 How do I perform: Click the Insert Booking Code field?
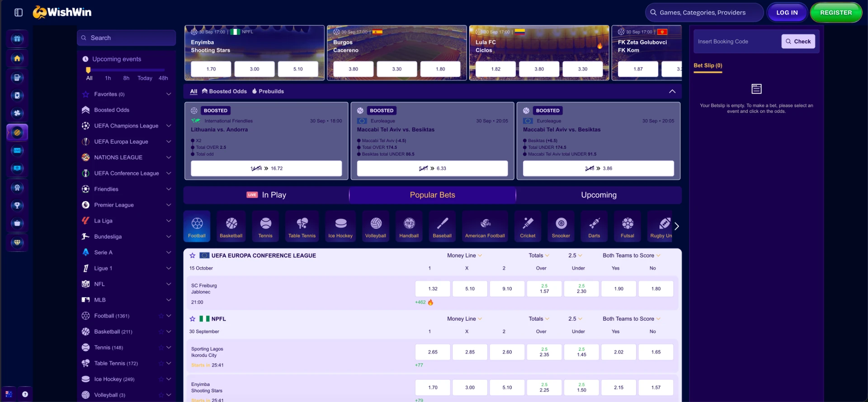(737, 42)
